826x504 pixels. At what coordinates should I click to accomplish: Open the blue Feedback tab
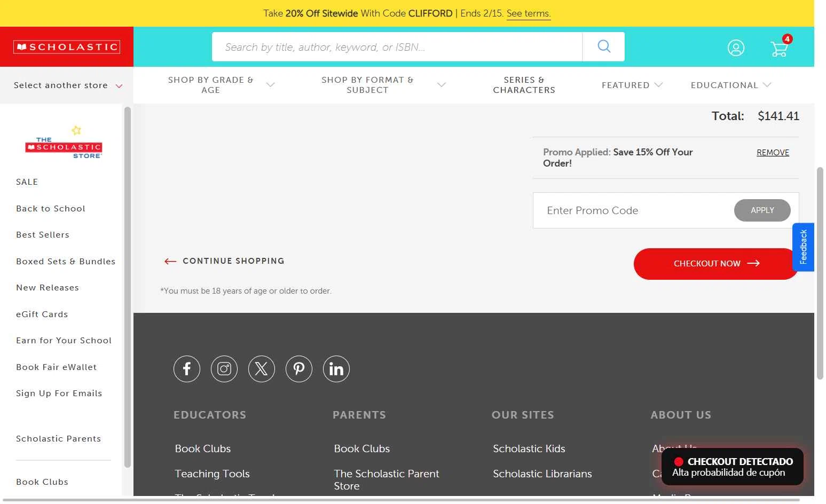803,247
